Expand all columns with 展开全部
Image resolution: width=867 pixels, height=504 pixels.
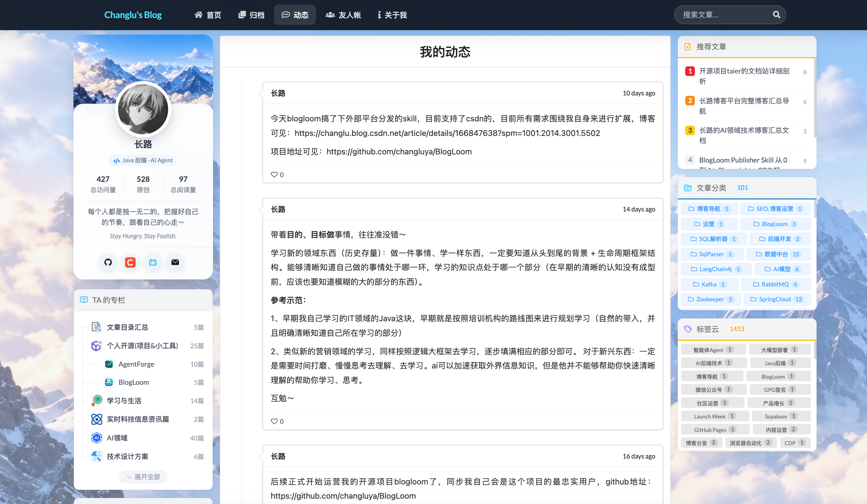[143, 477]
